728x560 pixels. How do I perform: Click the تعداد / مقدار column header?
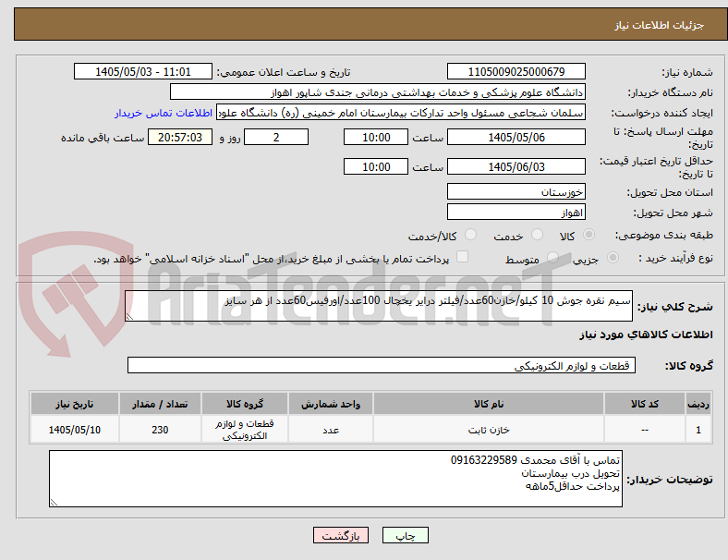(160, 404)
